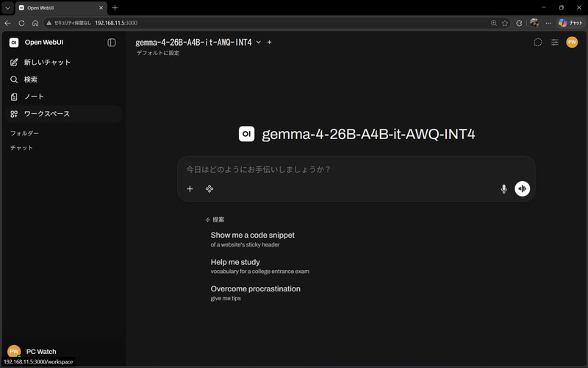Go back with browser back arrow
The width and height of the screenshot is (588, 368).
coord(8,23)
